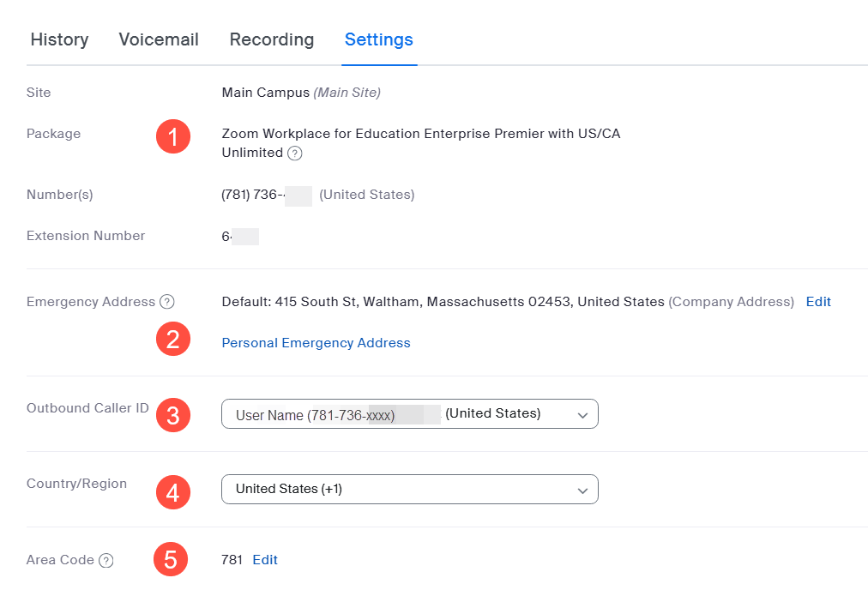Click the Area Code question mark icon
The image size is (868, 590).
[106, 560]
